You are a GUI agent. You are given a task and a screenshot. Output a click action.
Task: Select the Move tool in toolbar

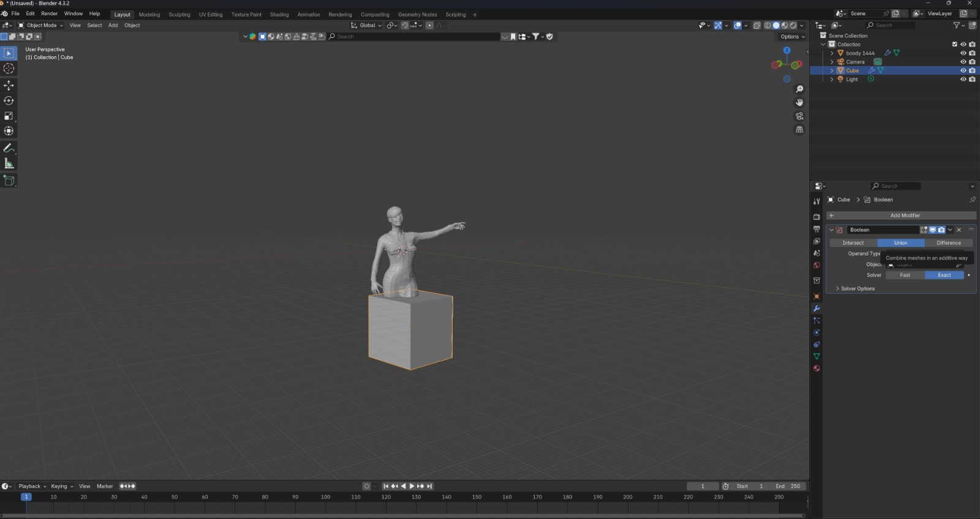pyautogui.click(x=9, y=85)
